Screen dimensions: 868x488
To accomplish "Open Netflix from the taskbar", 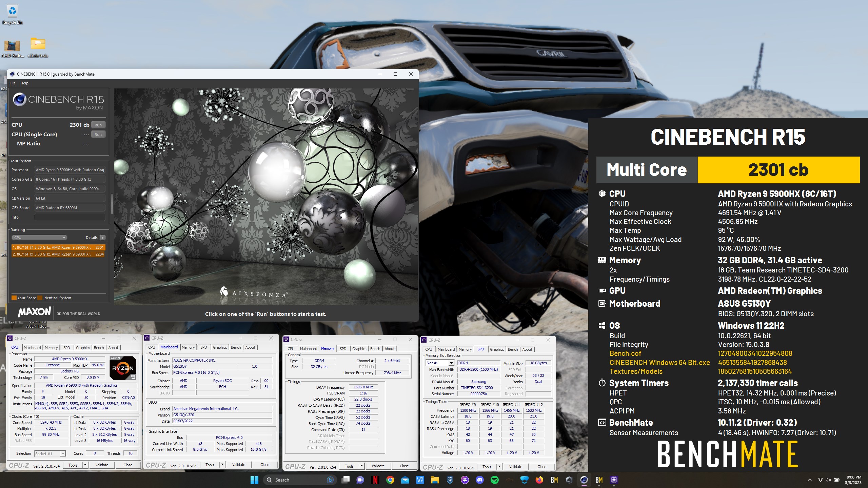I will 375,480.
